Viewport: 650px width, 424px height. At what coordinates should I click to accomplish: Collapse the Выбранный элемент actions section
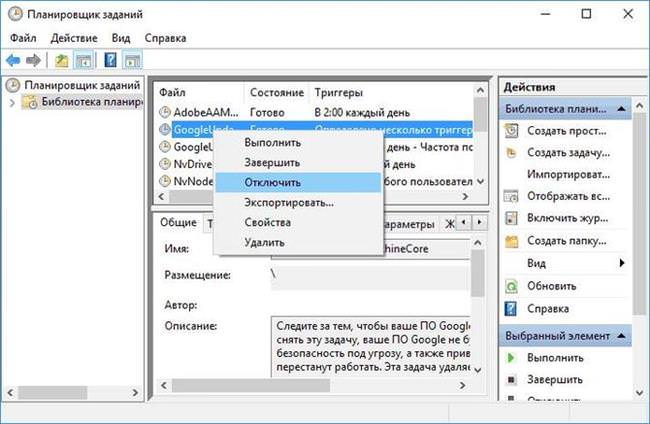pos(621,336)
